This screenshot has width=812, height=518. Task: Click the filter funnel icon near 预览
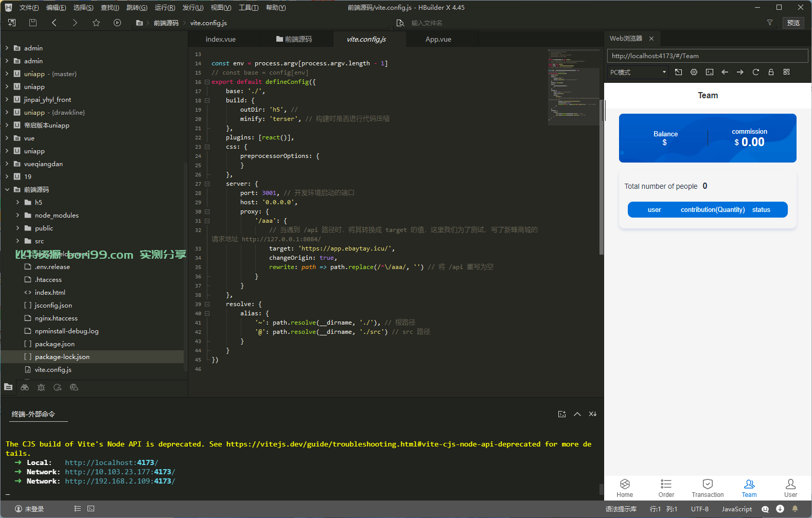tap(770, 23)
